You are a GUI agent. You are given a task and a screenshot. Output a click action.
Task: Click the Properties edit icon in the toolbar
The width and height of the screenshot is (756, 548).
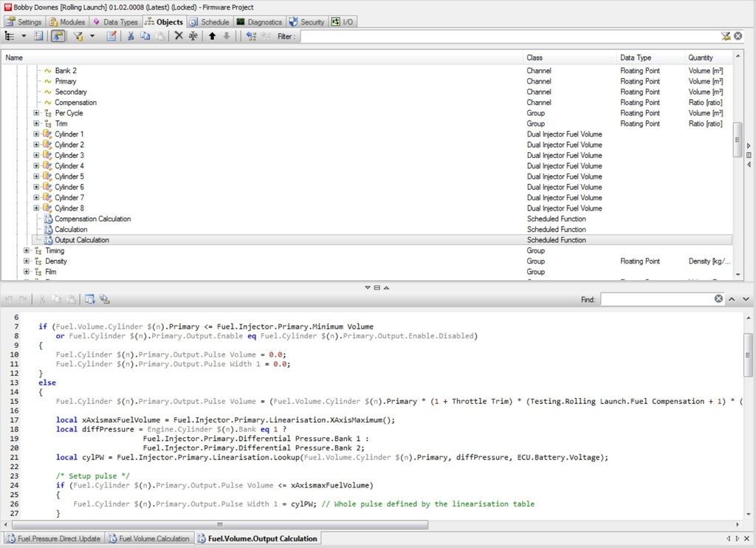click(x=111, y=36)
